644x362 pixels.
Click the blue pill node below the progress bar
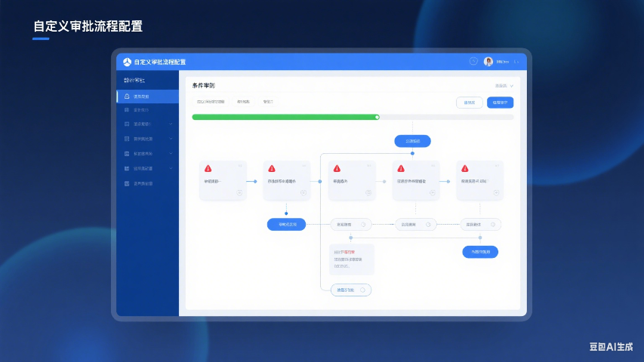point(412,141)
